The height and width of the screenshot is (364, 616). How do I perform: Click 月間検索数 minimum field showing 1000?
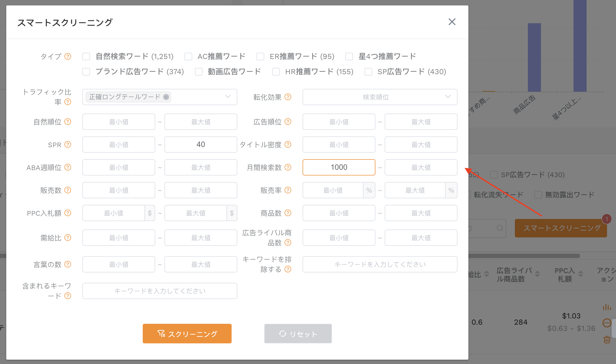pos(339,167)
